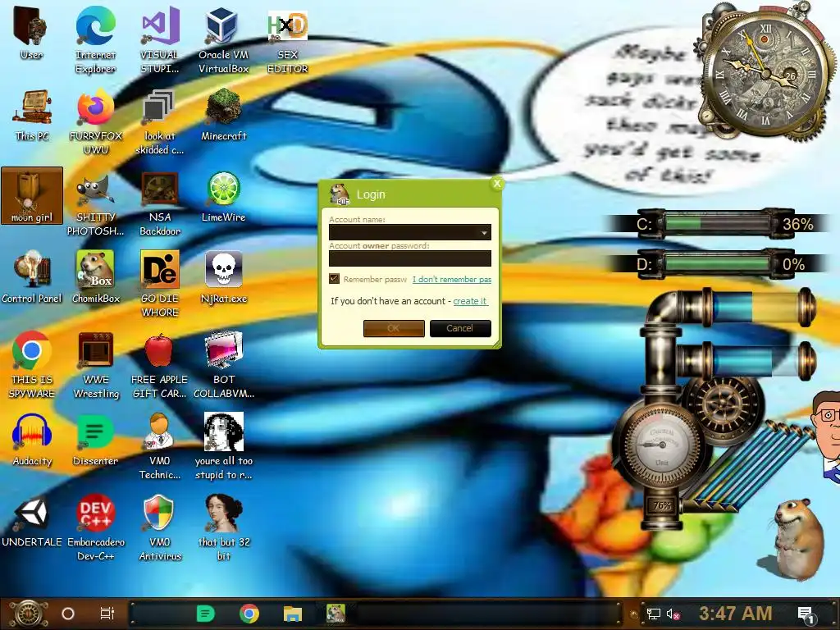Open the notification center icon
This screenshot has width=840, height=630.
point(806,615)
